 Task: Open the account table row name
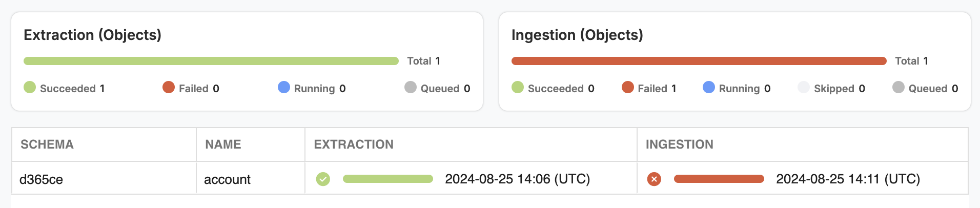click(x=227, y=179)
